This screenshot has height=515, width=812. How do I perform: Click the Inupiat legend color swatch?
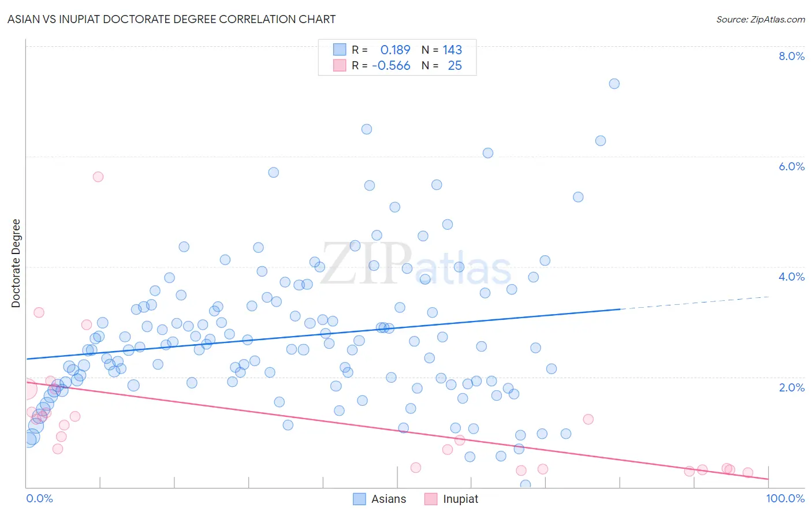click(431, 499)
